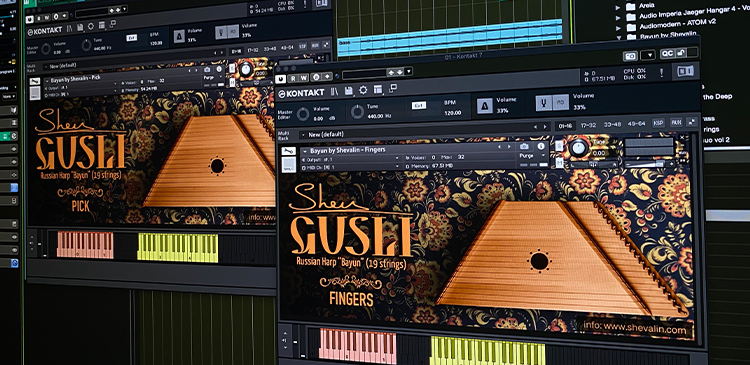This screenshot has width=750, height=365.
Task: Open the library browser in the Fingers Kontakt window
Action: point(334,91)
